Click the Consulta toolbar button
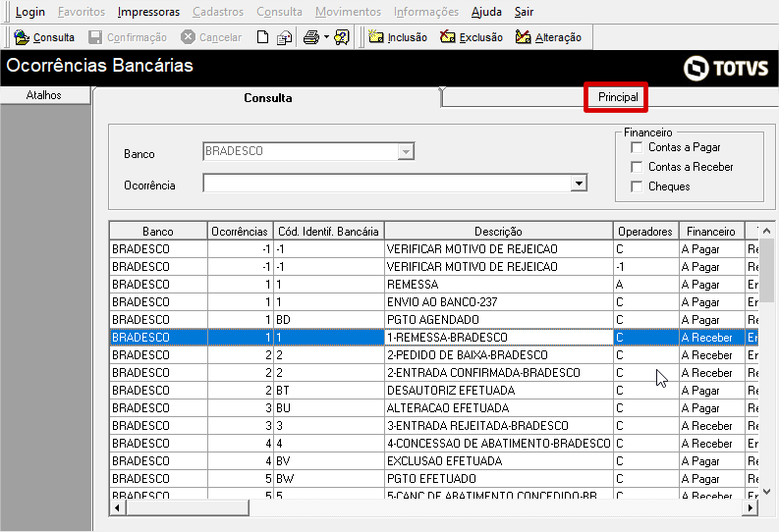779x532 pixels. (x=44, y=37)
